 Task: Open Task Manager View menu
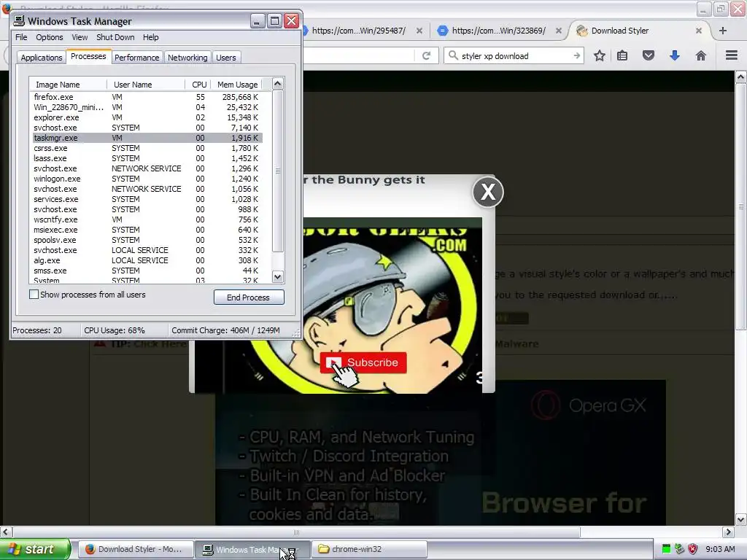point(80,37)
